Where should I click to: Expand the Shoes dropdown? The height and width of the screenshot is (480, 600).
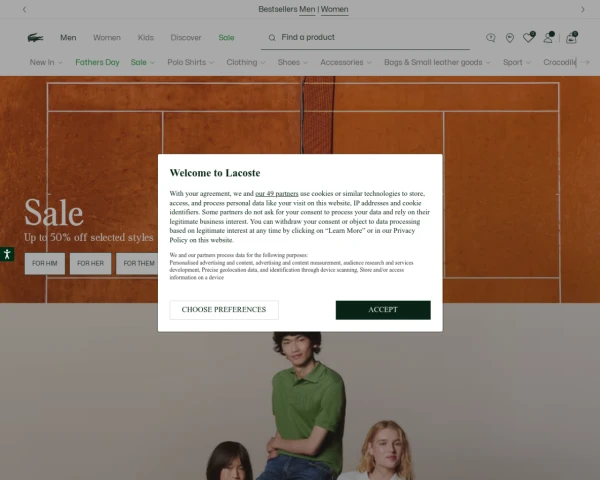click(x=293, y=62)
